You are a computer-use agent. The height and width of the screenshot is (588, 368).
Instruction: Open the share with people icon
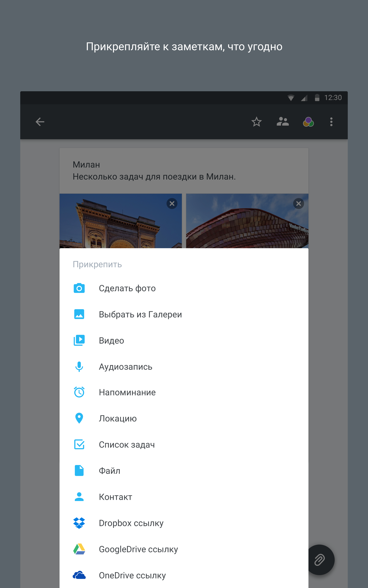click(283, 122)
